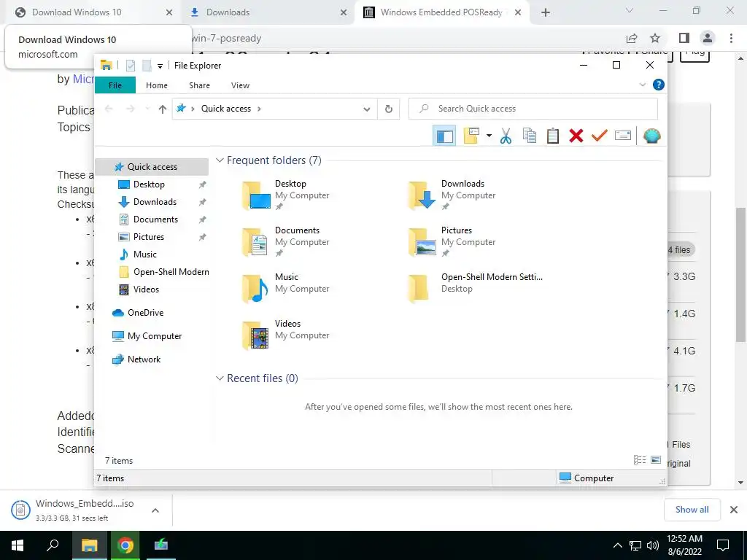Screen dimensions: 747x560
Task: Open the File ribbon tab
Action: (115, 85)
